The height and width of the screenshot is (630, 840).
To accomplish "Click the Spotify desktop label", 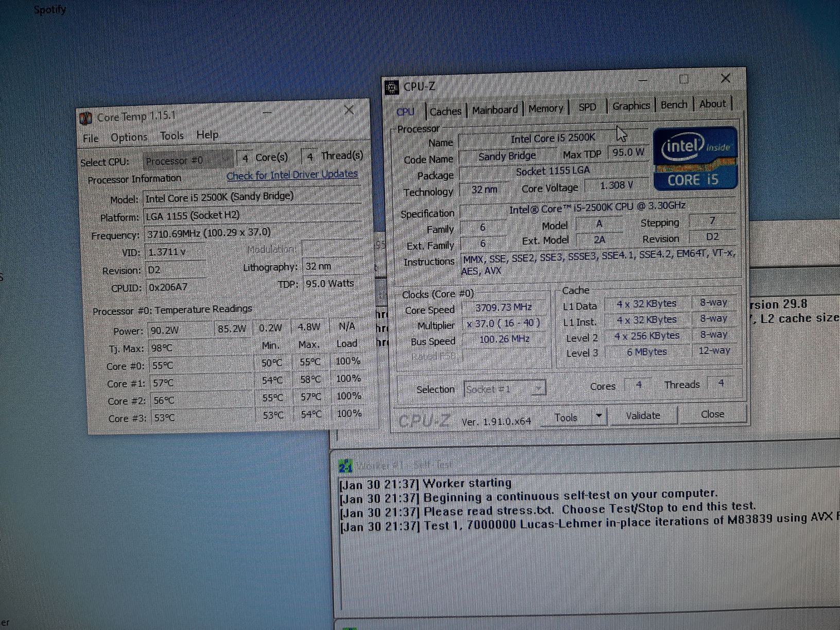I will [x=50, y=9].
